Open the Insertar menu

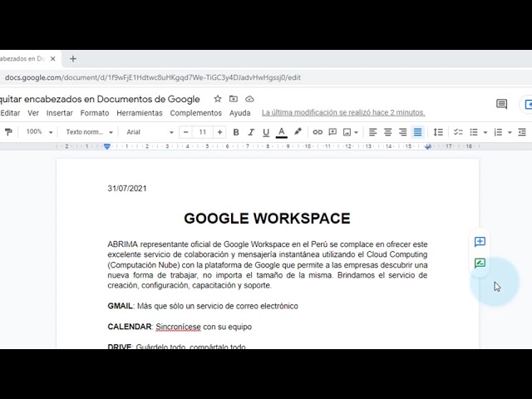[60, 113]
